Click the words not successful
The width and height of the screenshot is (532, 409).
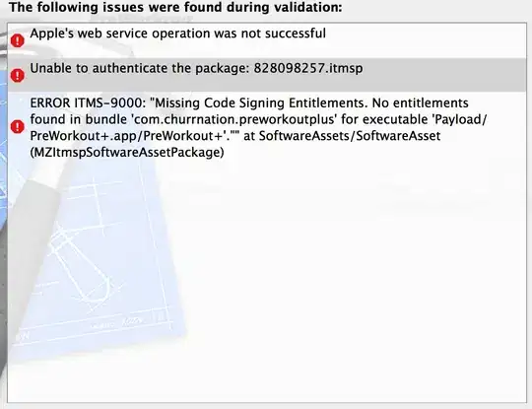[284, 34]
